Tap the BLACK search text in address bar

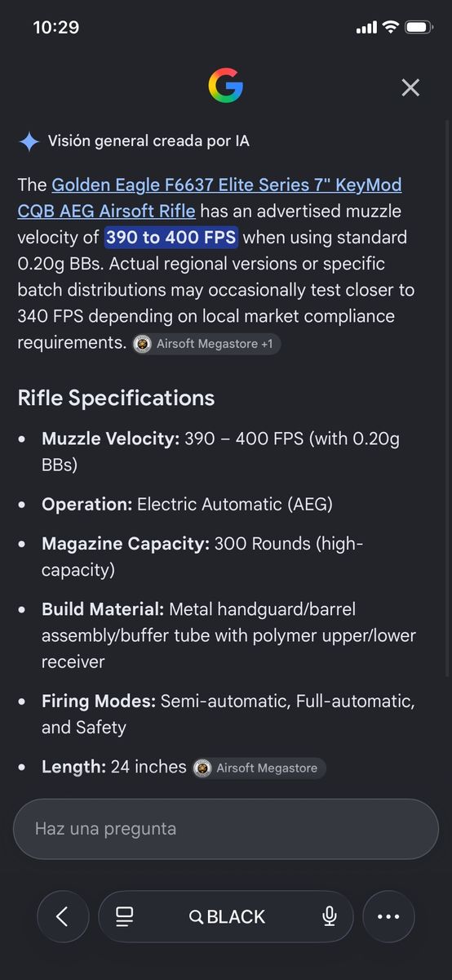tap(236, 917)
